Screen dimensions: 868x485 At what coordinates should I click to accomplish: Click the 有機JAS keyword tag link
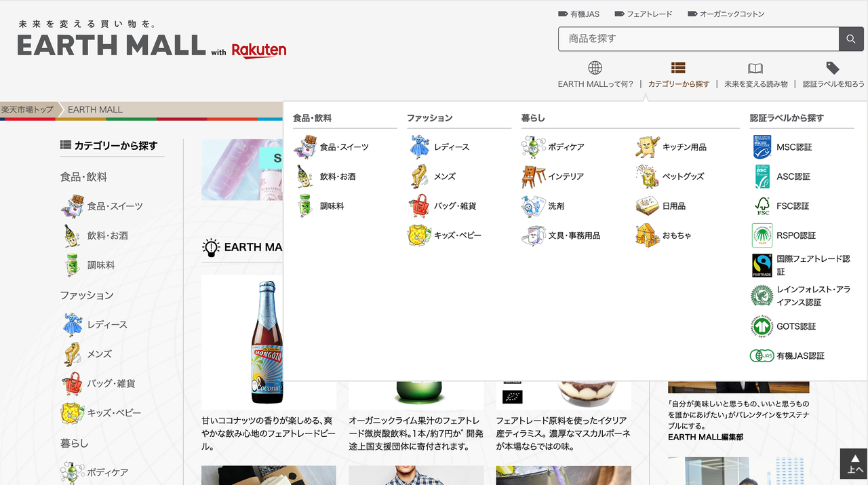click(578, 14)
